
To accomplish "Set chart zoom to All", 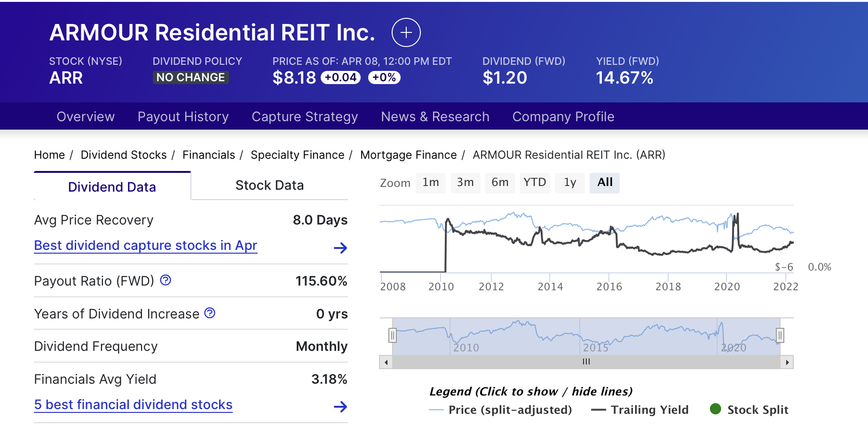I will (x=605, y=183).
